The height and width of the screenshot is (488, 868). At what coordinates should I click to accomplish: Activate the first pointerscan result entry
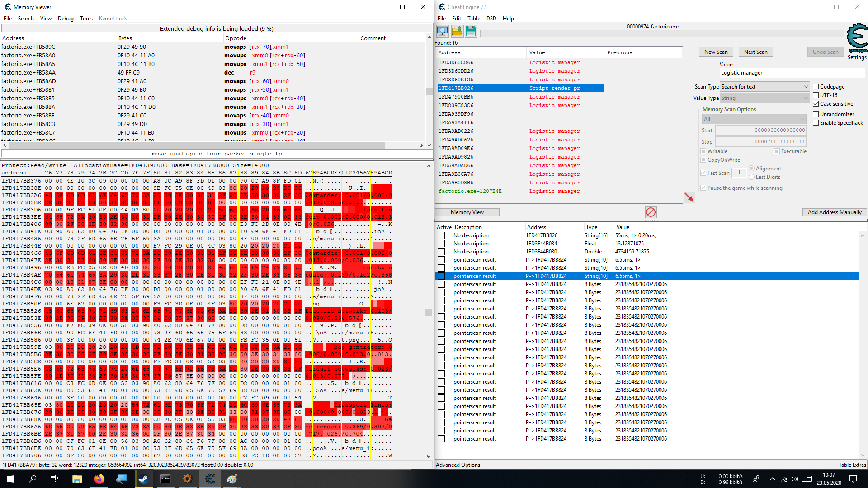click(441, 260)
